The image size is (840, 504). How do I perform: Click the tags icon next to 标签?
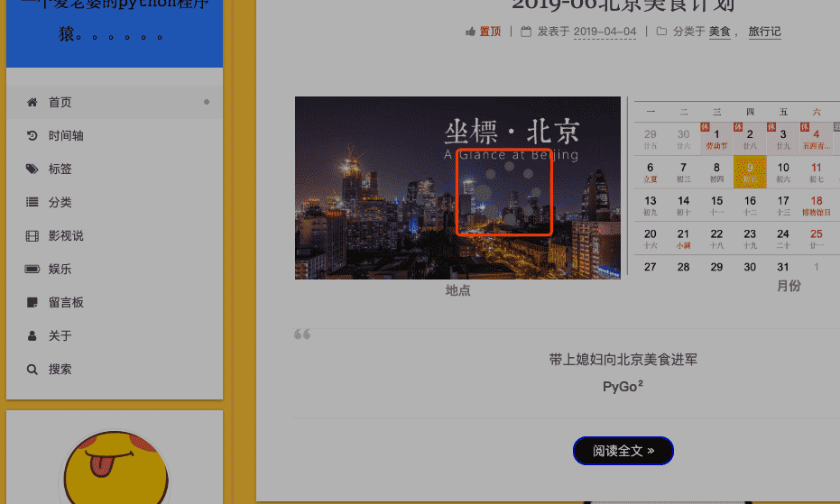click(x=32, y=170)
